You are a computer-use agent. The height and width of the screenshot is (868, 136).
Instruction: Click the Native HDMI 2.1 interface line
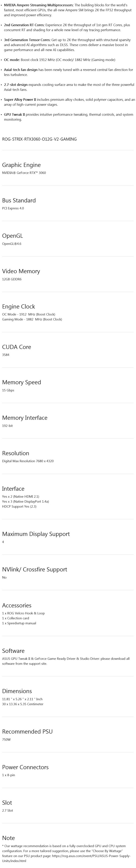point(21,497)
